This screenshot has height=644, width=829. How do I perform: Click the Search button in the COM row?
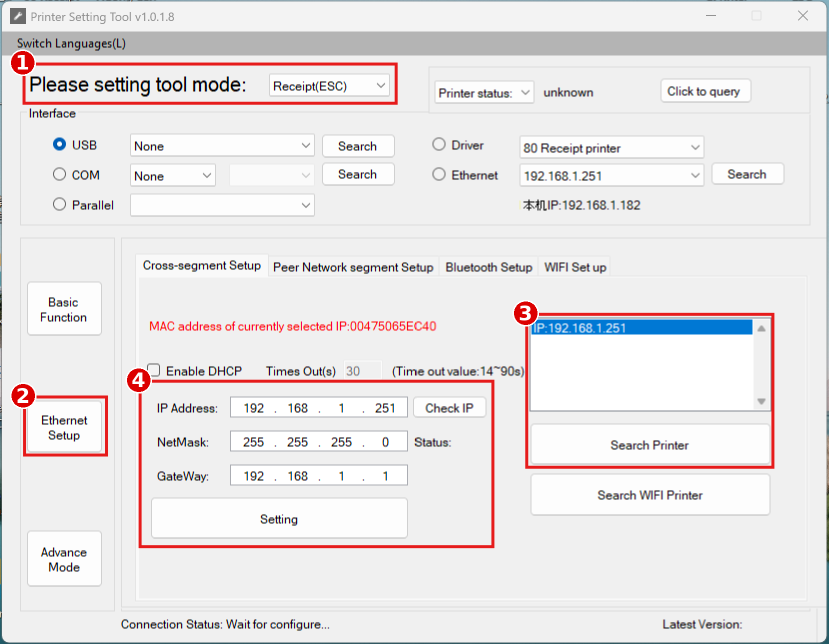[358, 174]
